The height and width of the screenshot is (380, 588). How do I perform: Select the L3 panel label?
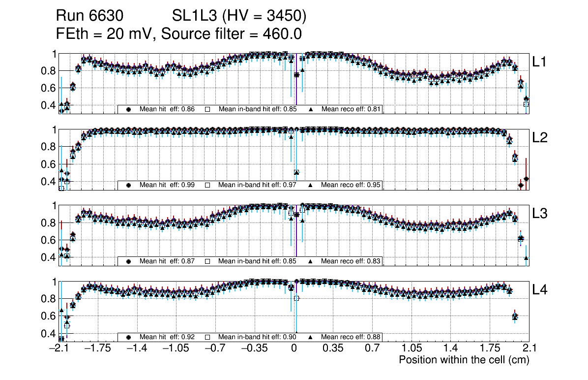(x=540, y=214)
